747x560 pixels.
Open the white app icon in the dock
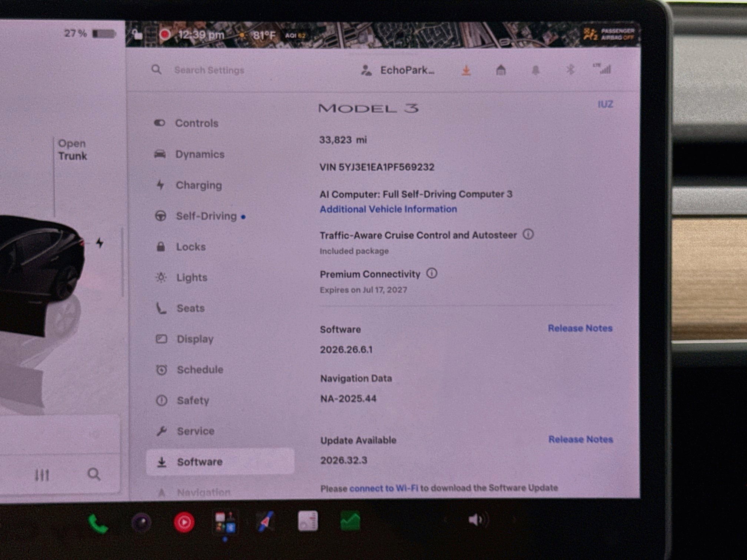308,521
